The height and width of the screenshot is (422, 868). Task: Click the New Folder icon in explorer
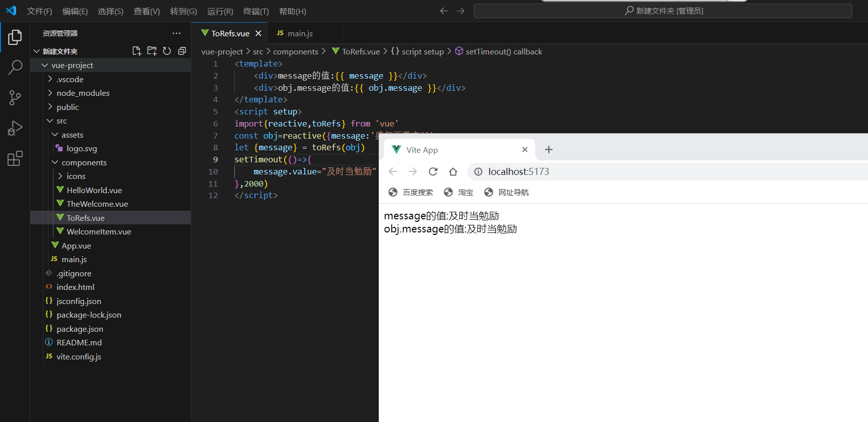coord(152,51)
